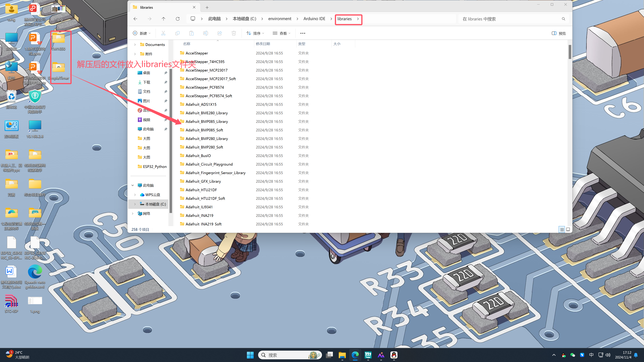644x362 pixels.
Task: Navigate up one folder with up arrow
Action: [163, 19]
